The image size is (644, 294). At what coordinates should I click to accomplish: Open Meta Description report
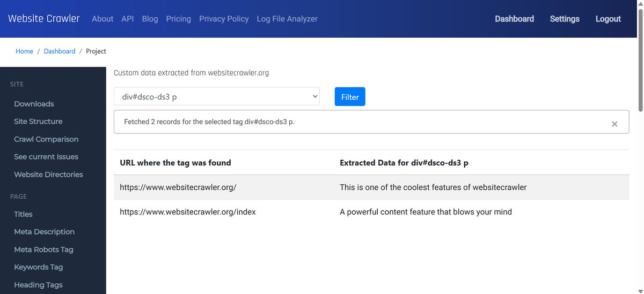point(44,232)
